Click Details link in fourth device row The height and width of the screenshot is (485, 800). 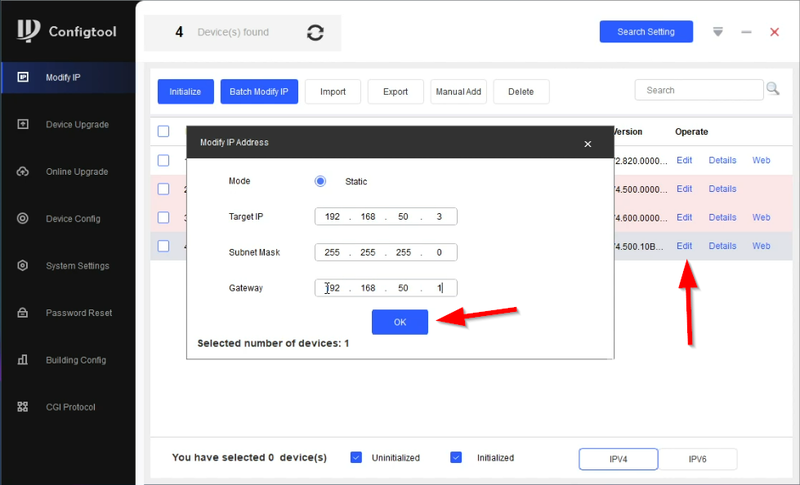[x=722, y=246]
